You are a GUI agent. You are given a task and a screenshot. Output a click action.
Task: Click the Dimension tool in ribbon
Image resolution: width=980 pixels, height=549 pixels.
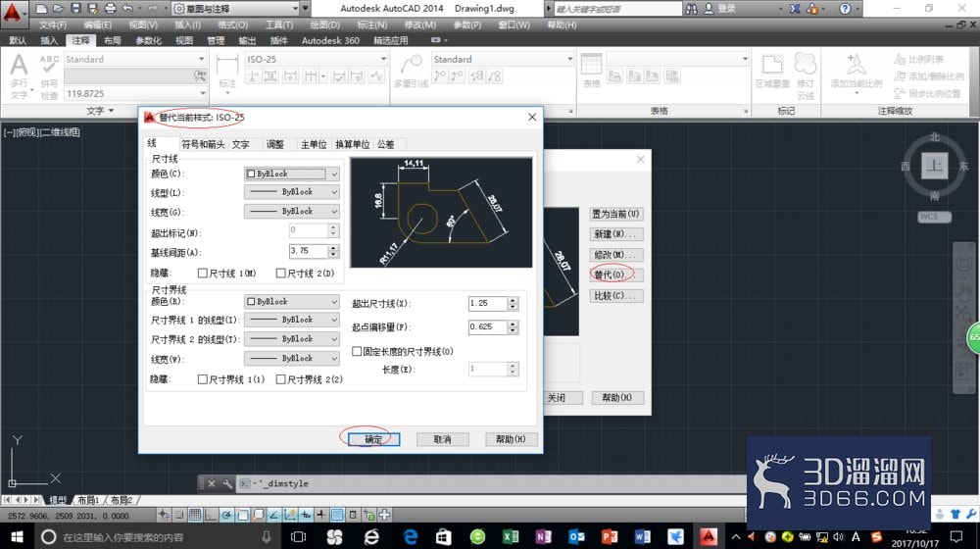click(227, 72)
